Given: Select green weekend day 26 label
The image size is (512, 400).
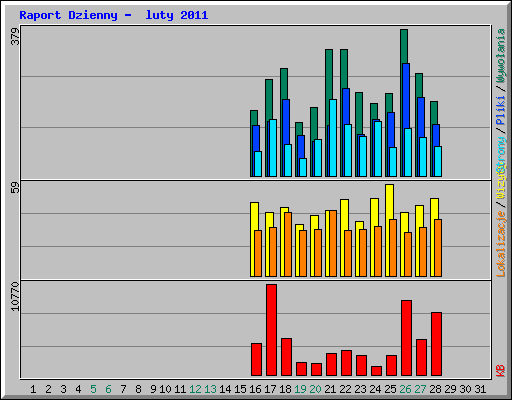Looking at the screenshot, I should pyautogui.click(x=405, y=389).
